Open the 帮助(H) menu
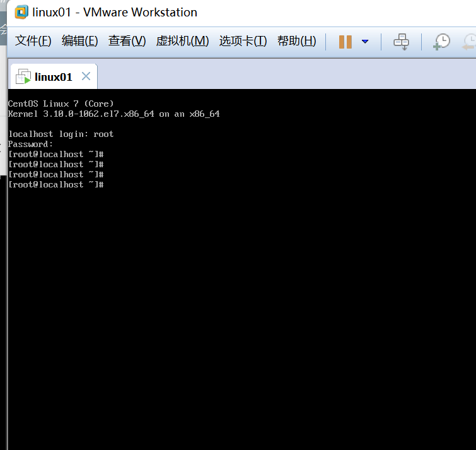The width and height of the screenshot is (476, 450). tap(296, 41)
